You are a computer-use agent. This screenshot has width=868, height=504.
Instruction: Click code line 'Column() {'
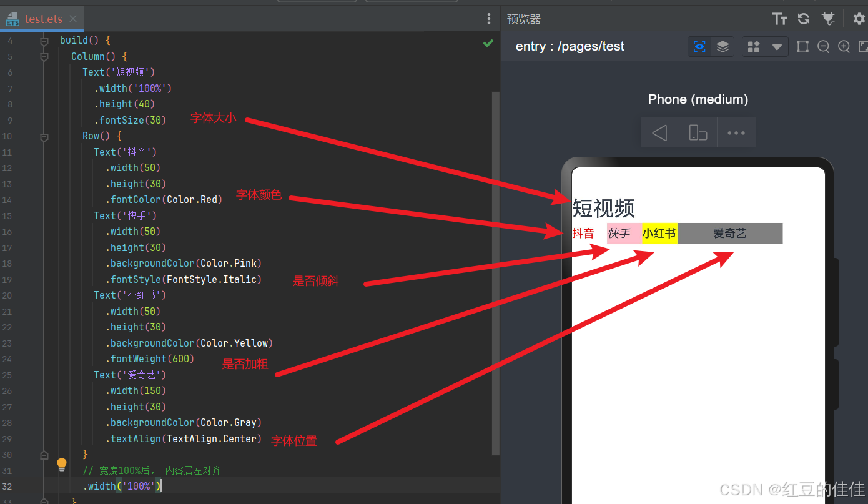(99, 56)
